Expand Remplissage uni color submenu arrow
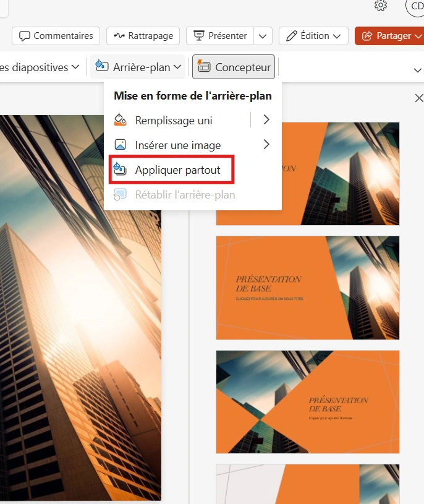The image size is (424, 504). [266, 119]
